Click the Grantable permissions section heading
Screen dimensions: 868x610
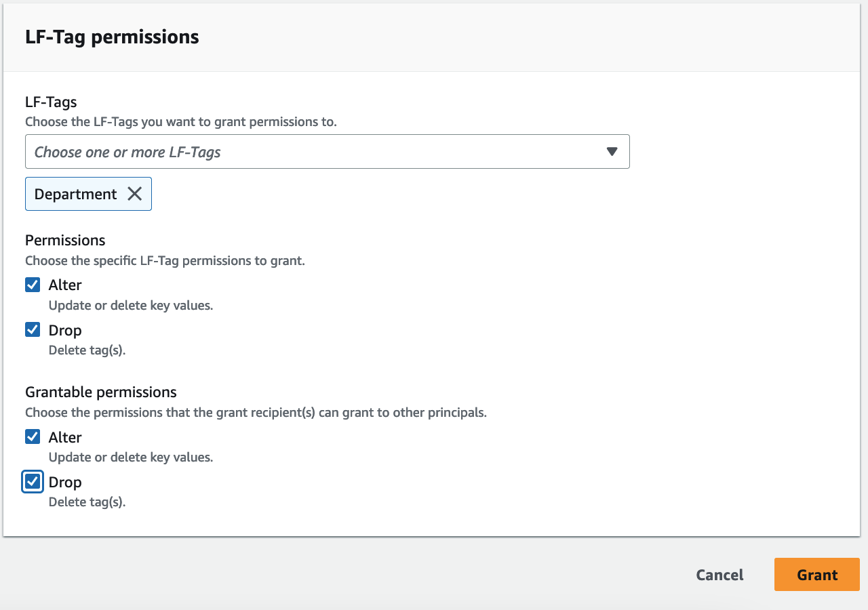tap(100, 392)
